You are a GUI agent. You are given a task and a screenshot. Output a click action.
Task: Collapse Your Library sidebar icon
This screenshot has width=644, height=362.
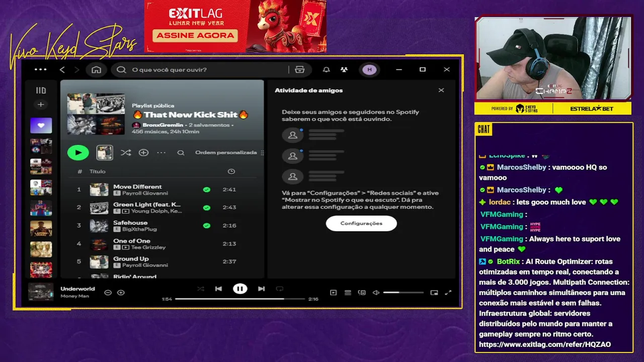(41, 90)
